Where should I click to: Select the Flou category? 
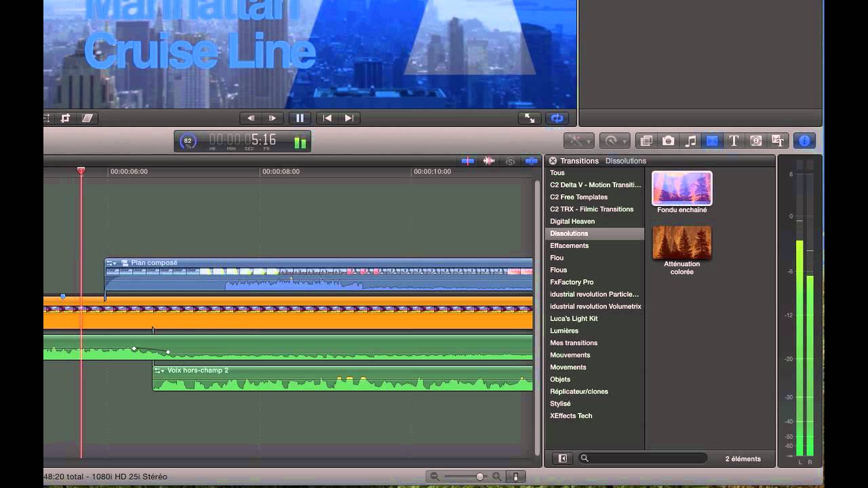click(595, 258)
